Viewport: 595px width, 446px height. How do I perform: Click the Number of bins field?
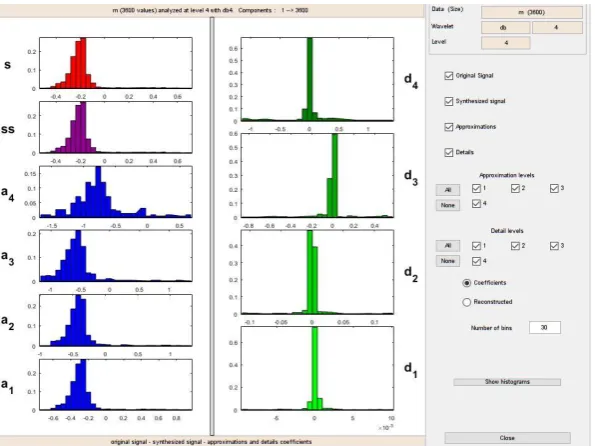[545, 328]
